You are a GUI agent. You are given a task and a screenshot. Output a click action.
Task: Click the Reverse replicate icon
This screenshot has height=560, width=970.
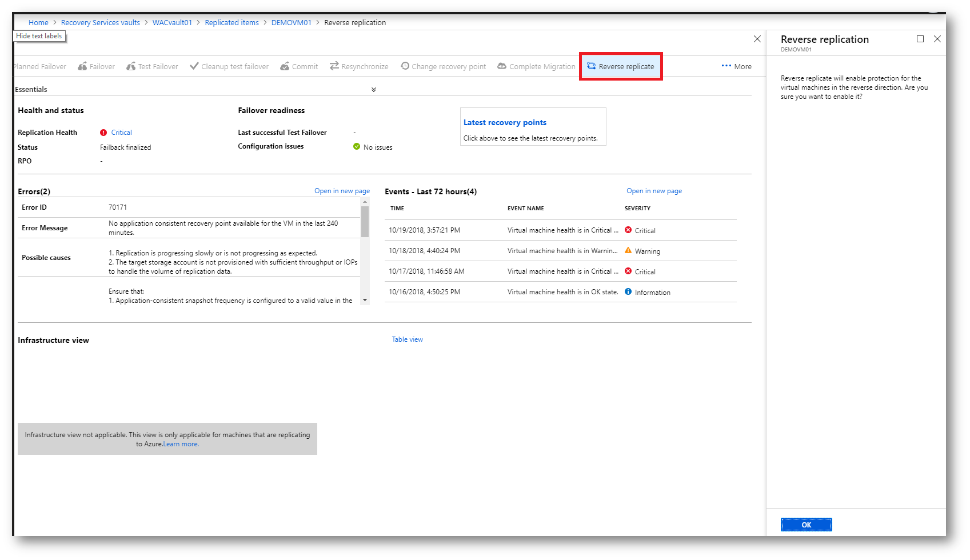coord(592,66)
